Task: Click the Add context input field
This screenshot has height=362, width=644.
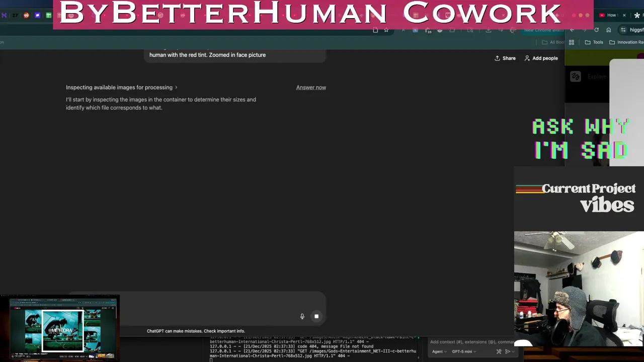Action: coord(472,342)
